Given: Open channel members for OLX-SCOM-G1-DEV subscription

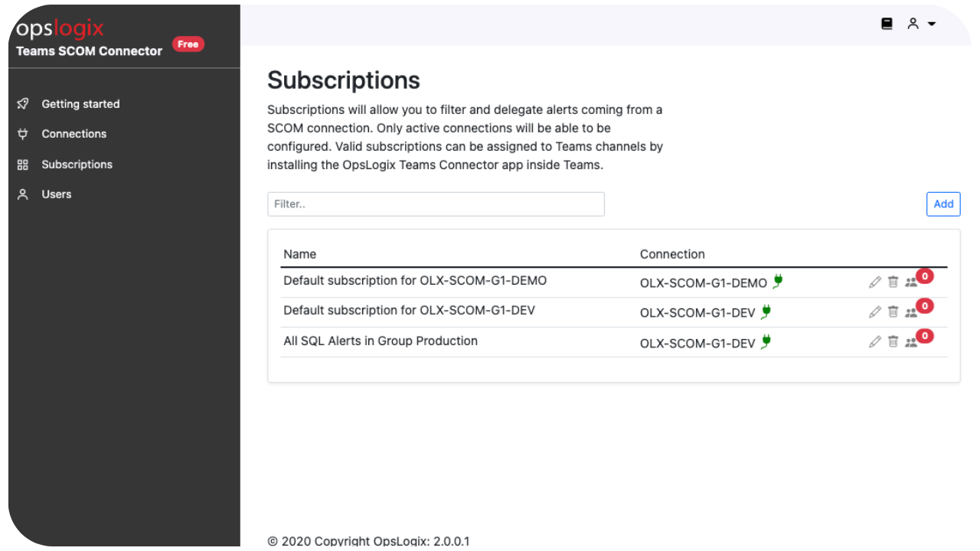Looking at the screenshot, I should (x=911, y=311).
